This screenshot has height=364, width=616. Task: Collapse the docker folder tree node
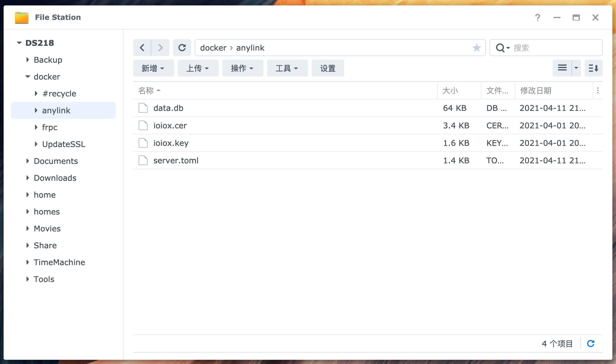pos(28,77)
